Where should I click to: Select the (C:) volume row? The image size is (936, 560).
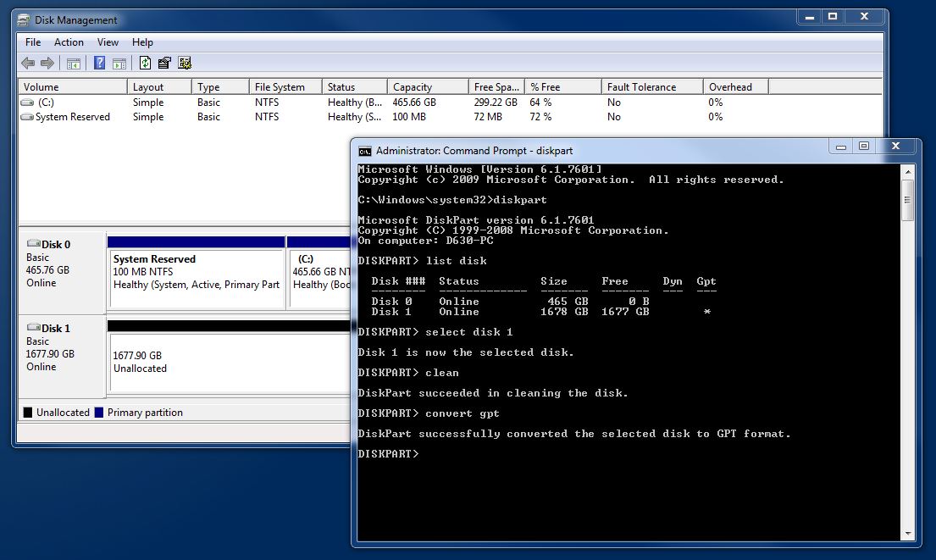click(x=451, y=103)
